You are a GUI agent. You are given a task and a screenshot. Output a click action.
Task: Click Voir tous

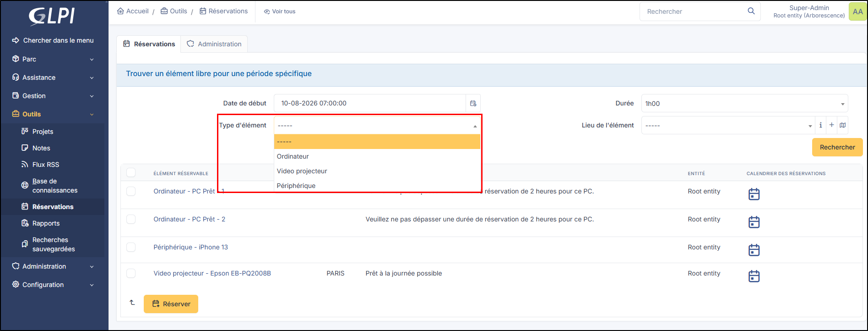coord(280,11)
